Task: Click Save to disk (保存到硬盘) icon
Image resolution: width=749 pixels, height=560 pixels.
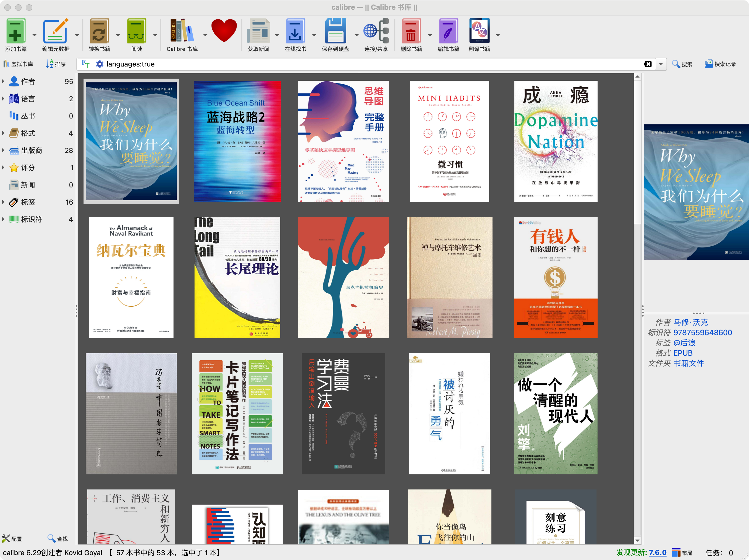Action: tap(335, 31)
